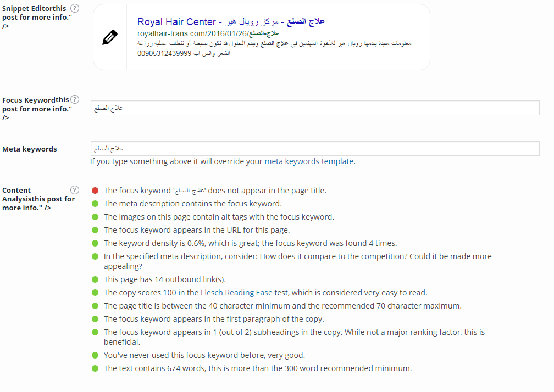Click the green dot beside the 674 words result

tap(95, 368)
